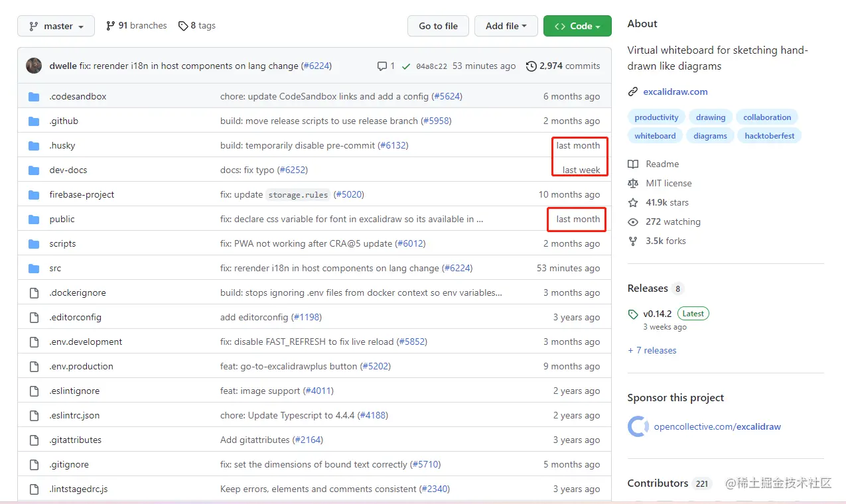Click the Readme book icon
This screenshot has height=504, width=846.
(x=633, y=164)
